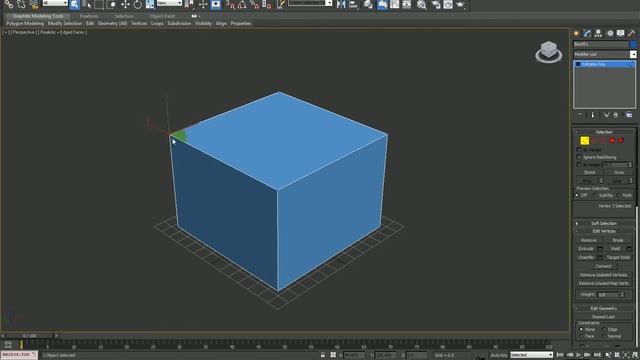Open key filter Selected dropdown

[x=531, y=355]
